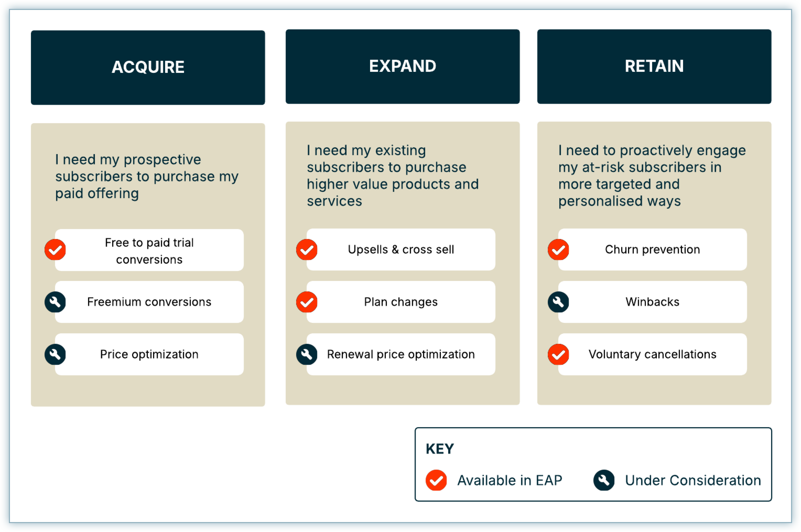Screen dimensions: 801x532
Task: Click the wrench icon next to Winbacks
Action: tap(559, 302)
